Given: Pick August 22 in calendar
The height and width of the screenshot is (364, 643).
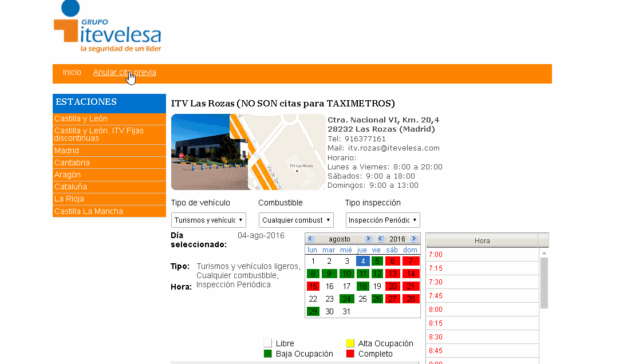Looking at the screenshot, I should [x=313, y=299].
